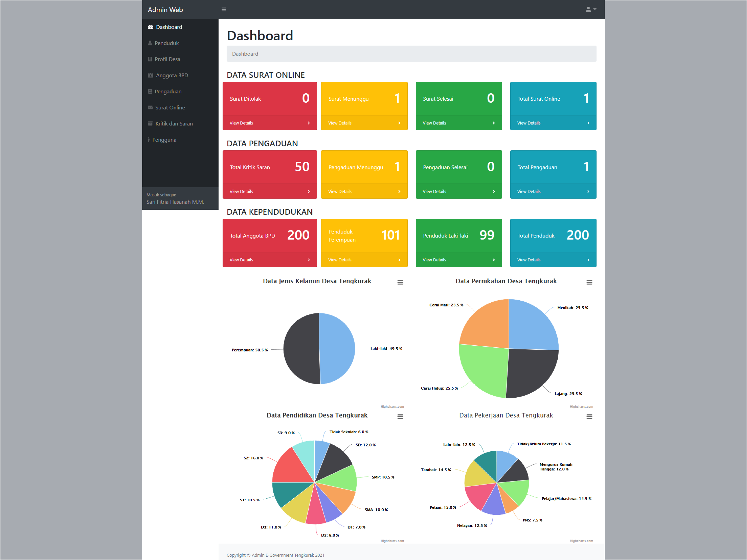Click the Pengaduan Menunggu chevron arrow
This screenshot has height=560, width=747.
click(400, 192)
